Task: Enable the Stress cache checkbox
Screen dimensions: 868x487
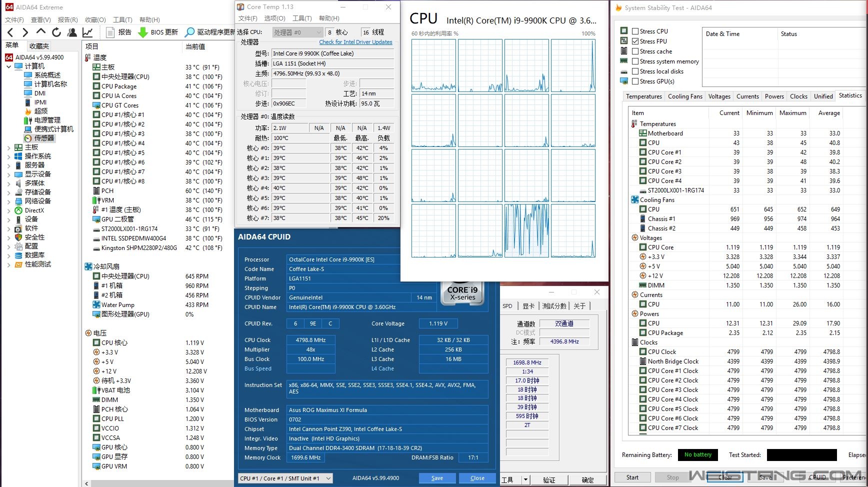Action: [635, 51]
